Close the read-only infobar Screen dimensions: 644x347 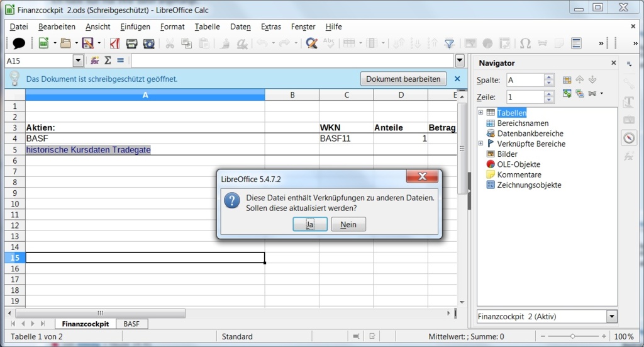(457, 79)
